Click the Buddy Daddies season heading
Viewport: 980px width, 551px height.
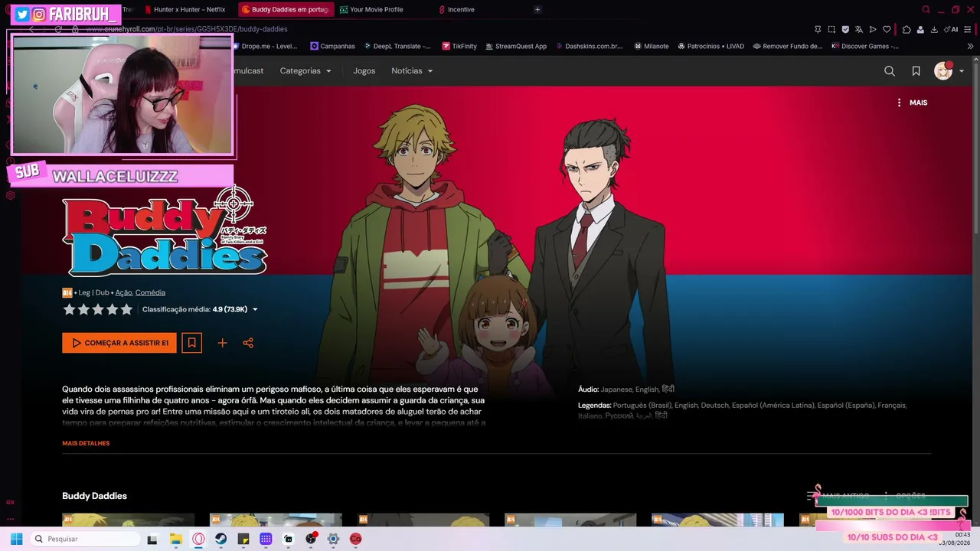[x=95, y=496]
